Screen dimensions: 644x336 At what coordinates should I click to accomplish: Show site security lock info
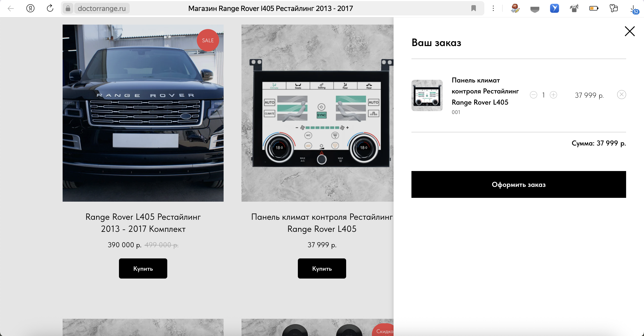click(x=68, y=8)
